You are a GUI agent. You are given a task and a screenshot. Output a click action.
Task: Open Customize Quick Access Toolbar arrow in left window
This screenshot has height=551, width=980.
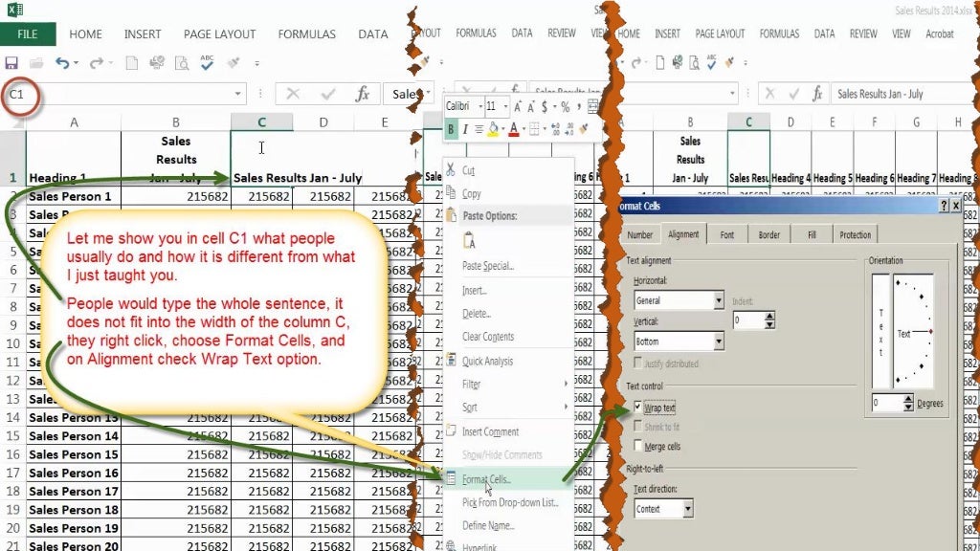point(256,62)
